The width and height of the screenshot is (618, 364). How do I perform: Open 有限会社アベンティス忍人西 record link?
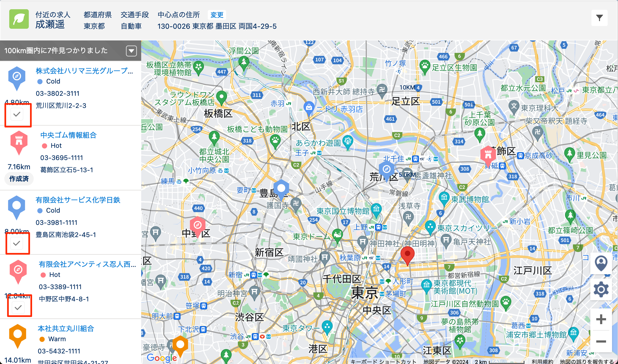(87, 264)
